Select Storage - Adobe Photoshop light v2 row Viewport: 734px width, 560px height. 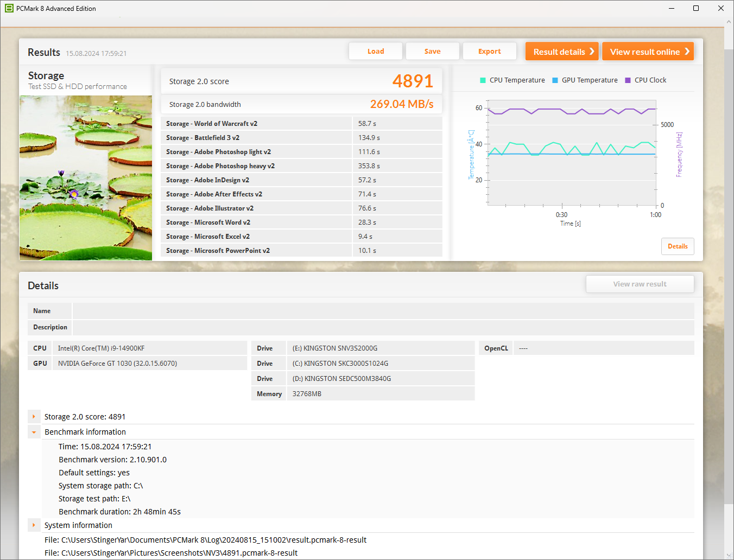click(301, 152)
